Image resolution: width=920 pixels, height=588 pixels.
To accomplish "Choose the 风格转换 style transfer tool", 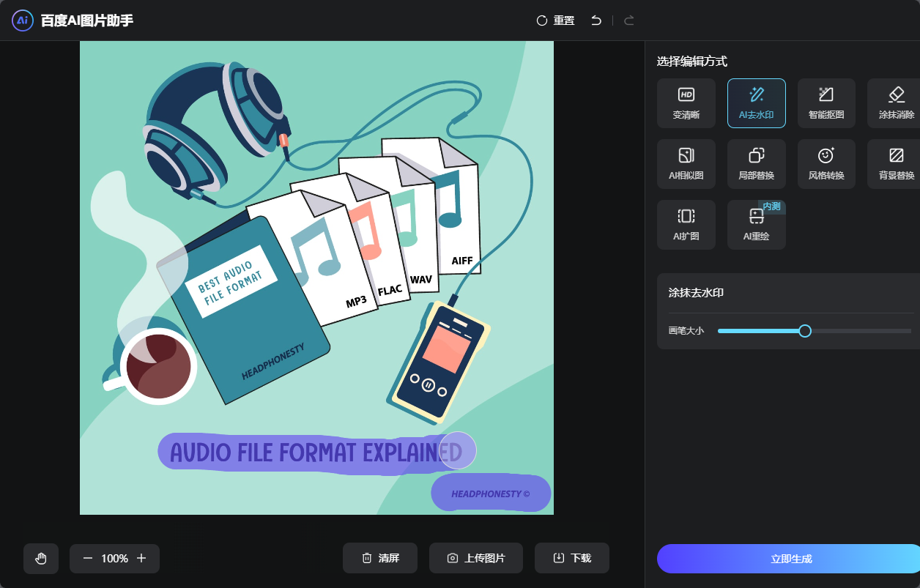I will point(826,164).
